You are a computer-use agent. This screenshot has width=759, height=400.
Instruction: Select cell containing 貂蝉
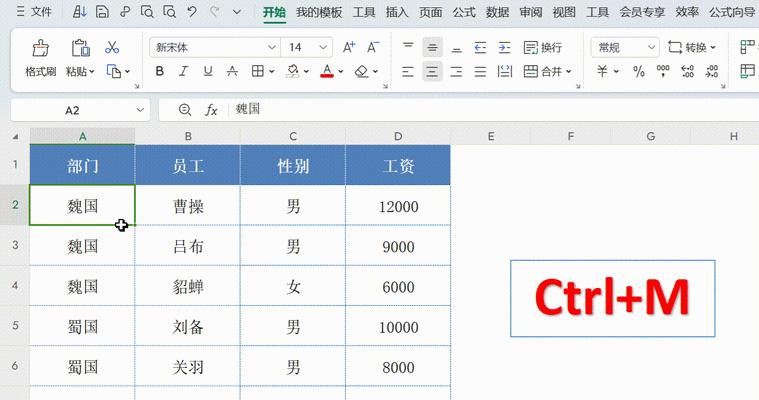coord(188,286)
